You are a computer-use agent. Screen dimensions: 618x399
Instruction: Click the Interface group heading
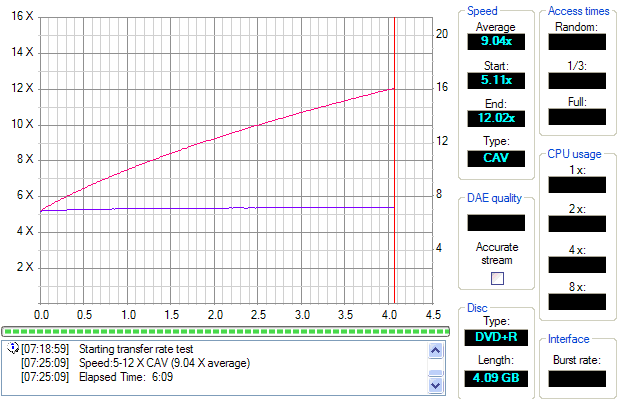[568, 339]
